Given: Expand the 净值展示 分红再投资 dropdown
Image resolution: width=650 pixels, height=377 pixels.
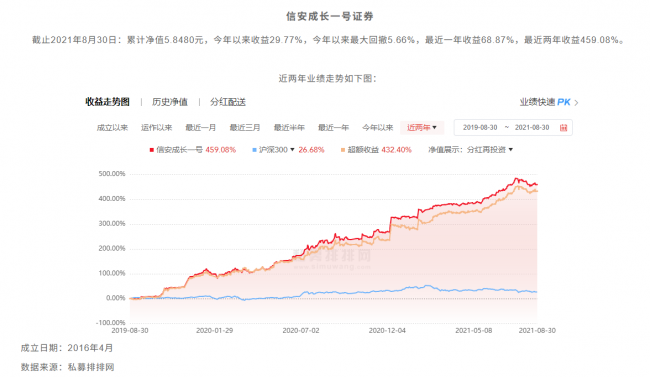Looking at the screenshot, I should [511, 150].
